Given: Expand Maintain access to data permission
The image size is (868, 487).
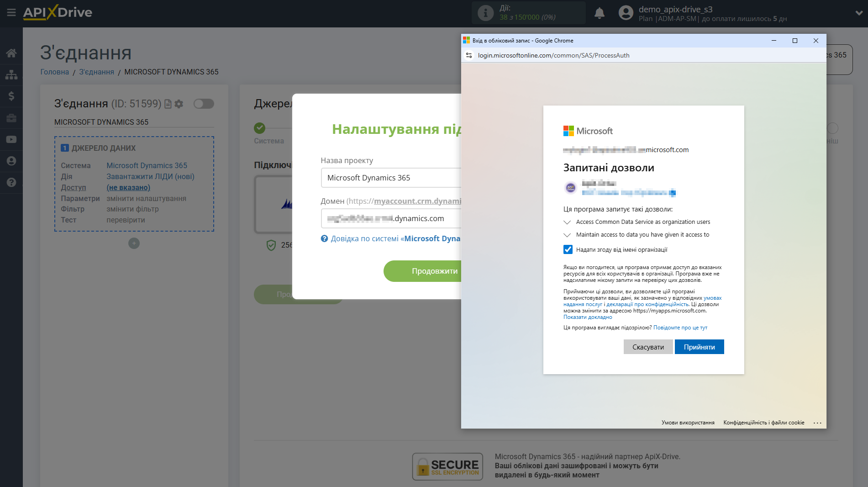Looking at the screenshot, I should 567,235.
